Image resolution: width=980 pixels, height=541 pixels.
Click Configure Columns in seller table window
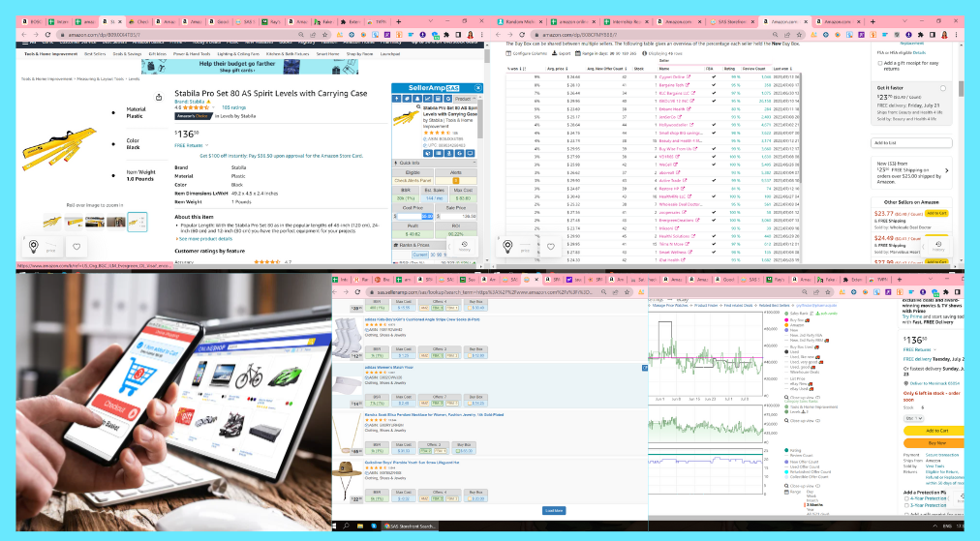pos(526,54)
